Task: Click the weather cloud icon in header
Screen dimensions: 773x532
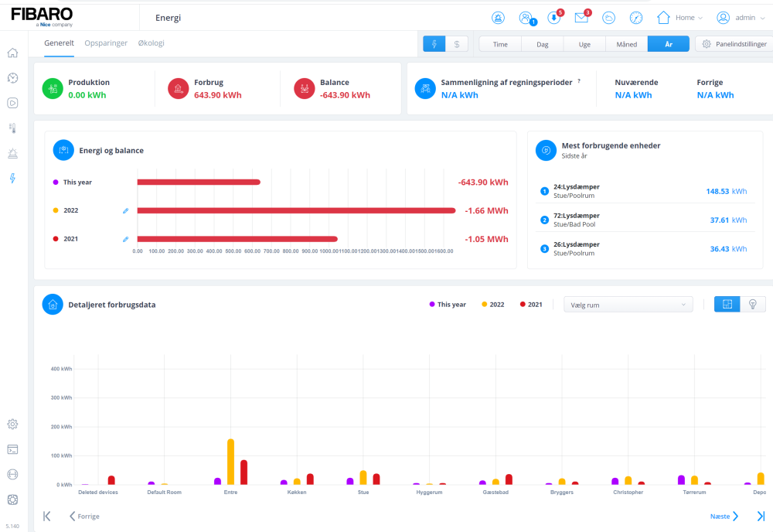Action: point(609,18)
